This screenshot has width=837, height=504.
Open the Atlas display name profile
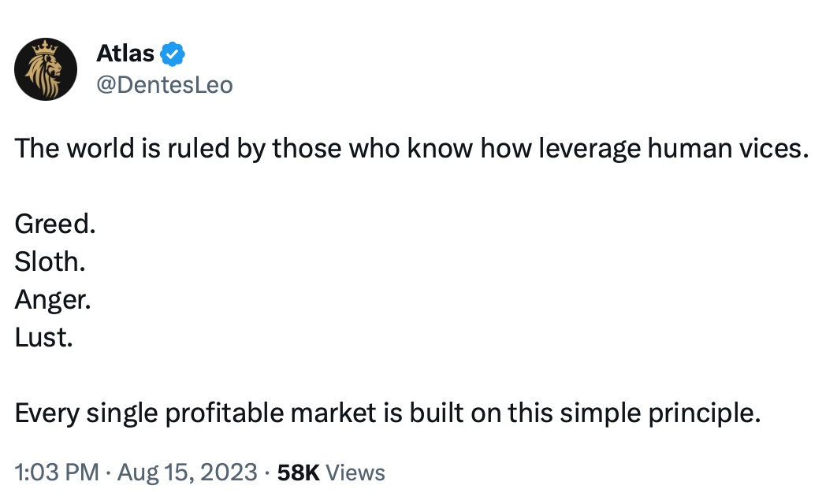(x=125, y=54)
